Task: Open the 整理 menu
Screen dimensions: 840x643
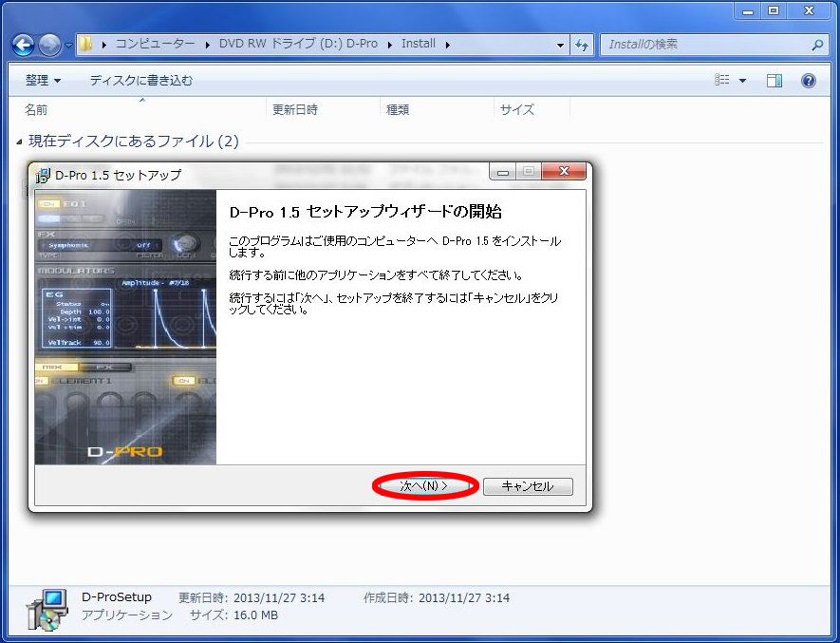Action: point(43,81)
